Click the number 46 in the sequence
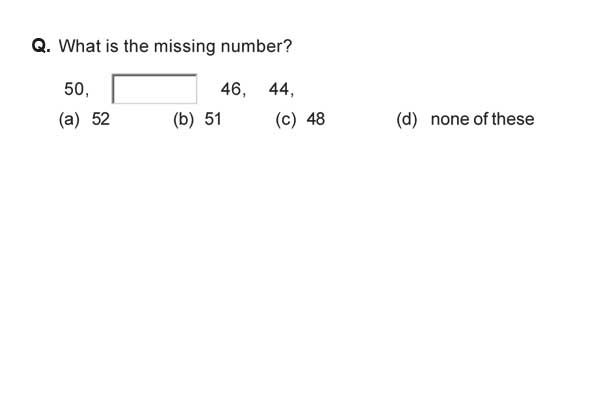This screenshot has height=400, width=600. [231, 89]
